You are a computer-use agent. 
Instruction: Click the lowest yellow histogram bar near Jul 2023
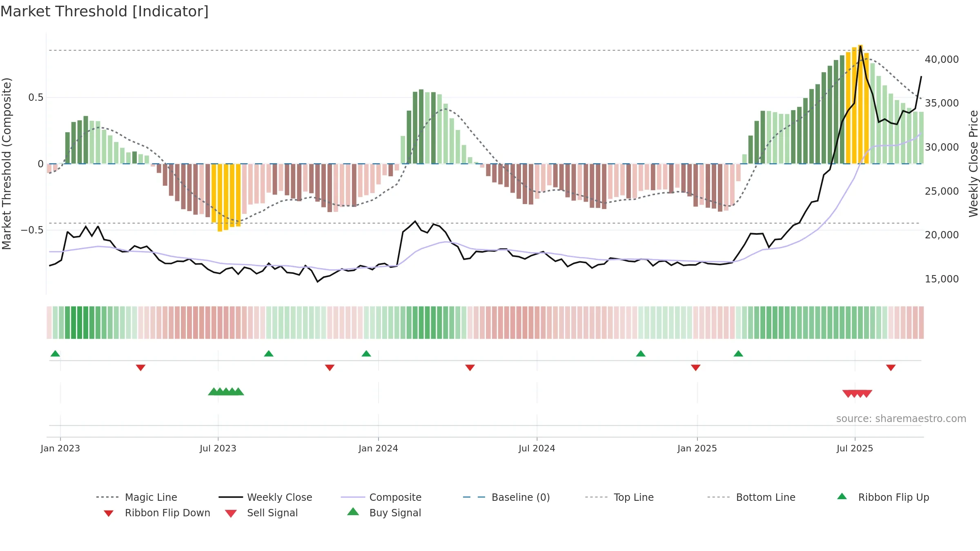click(x=220, y=198)
